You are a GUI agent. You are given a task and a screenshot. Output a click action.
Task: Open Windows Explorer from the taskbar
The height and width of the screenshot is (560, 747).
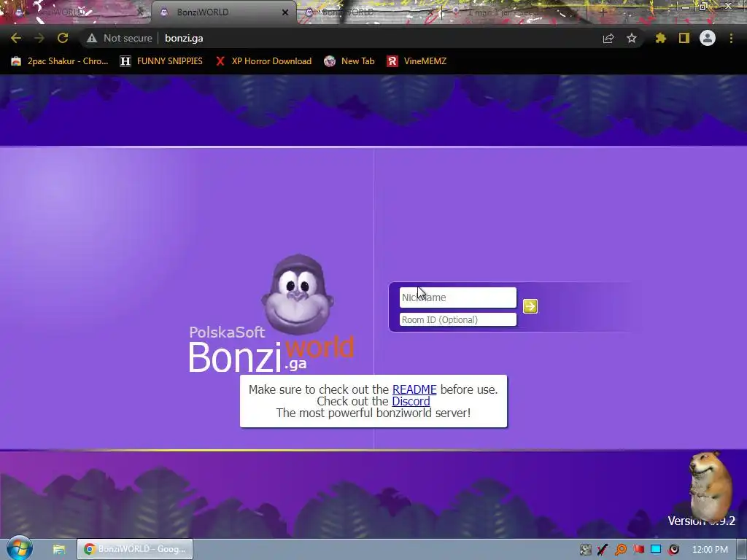click(58, 549)
